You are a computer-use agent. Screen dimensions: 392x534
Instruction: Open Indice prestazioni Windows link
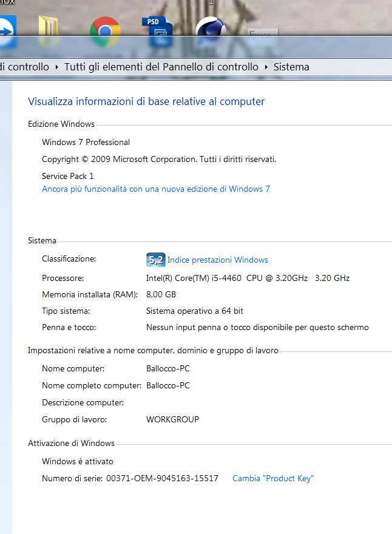[x=218, y=260]
